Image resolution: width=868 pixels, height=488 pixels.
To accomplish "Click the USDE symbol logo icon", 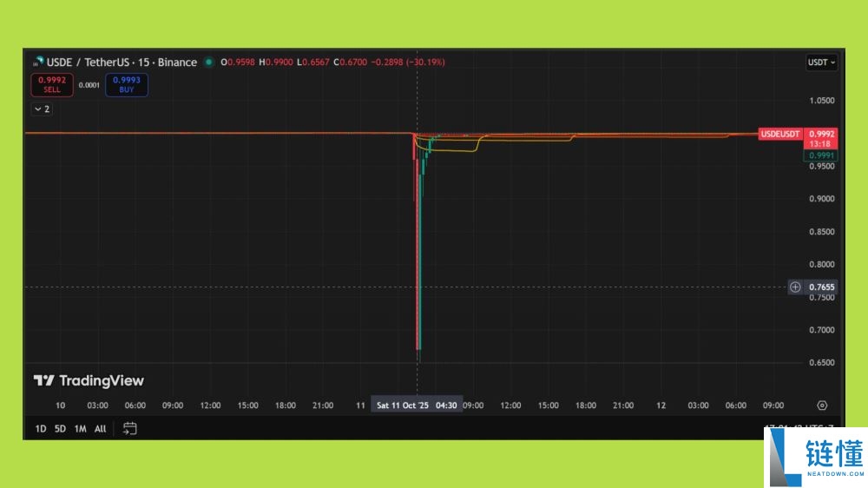I will pos(37,63).
